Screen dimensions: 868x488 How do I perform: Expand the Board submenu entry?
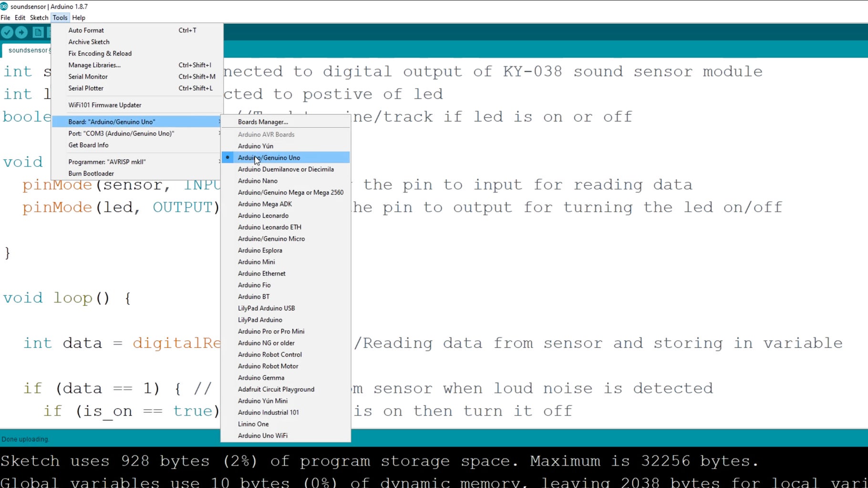(x=137, y=122)
